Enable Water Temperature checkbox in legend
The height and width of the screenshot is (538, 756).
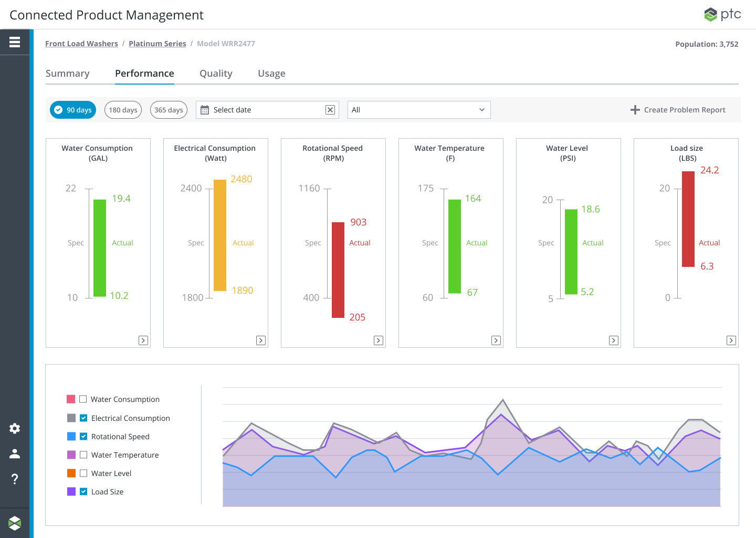click(83, 455)
